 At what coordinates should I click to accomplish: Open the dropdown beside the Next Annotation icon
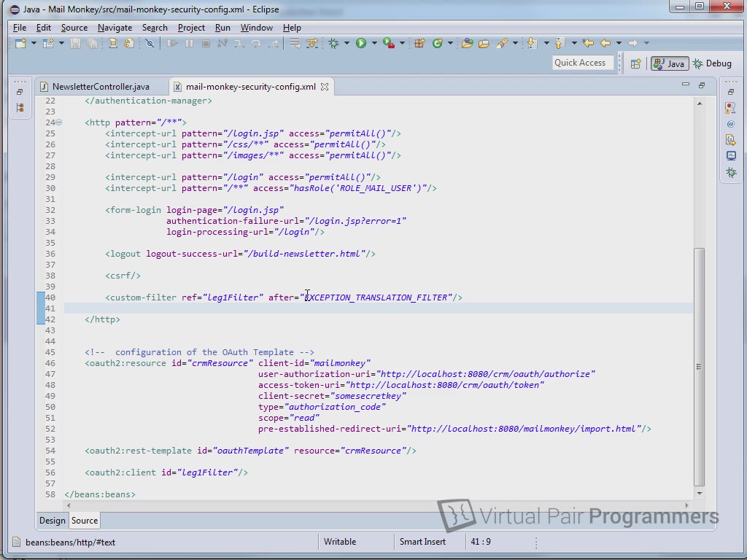click(546, 43)
